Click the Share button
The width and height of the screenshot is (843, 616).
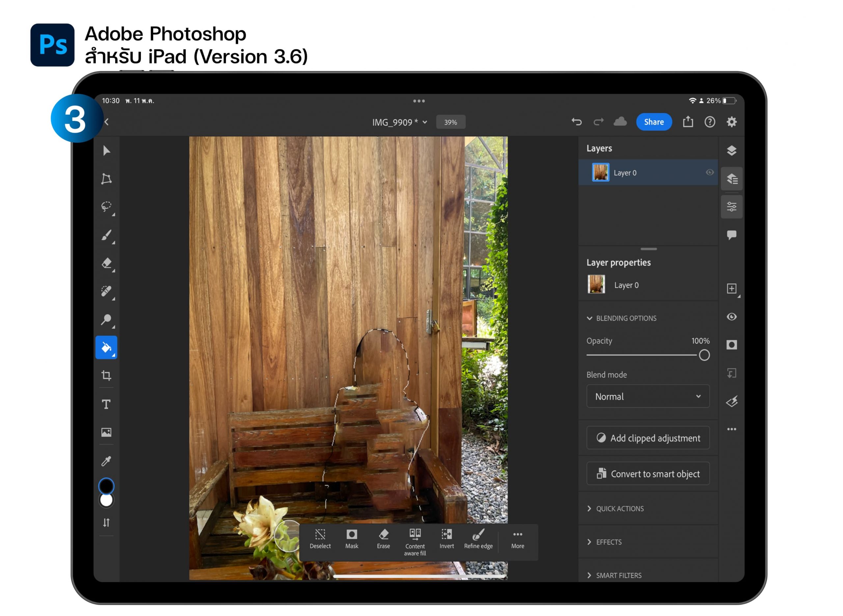pos(654,122)
